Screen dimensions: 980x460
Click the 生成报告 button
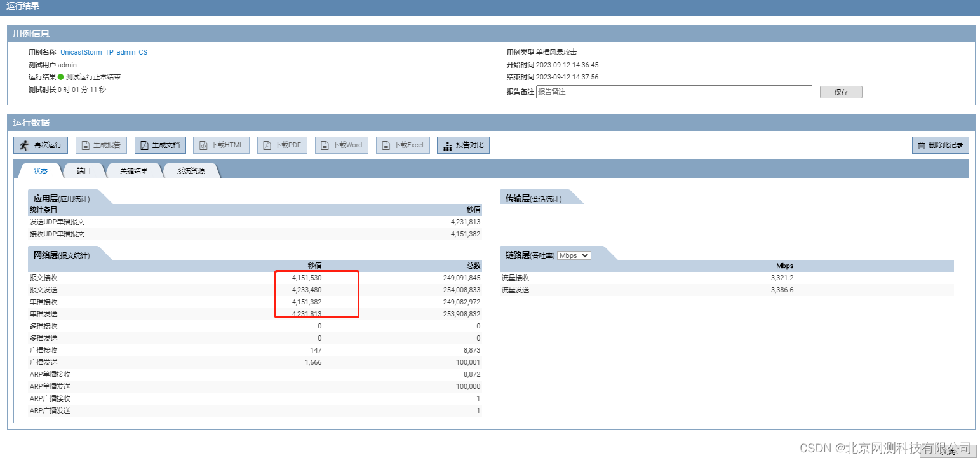click(102, 145)
